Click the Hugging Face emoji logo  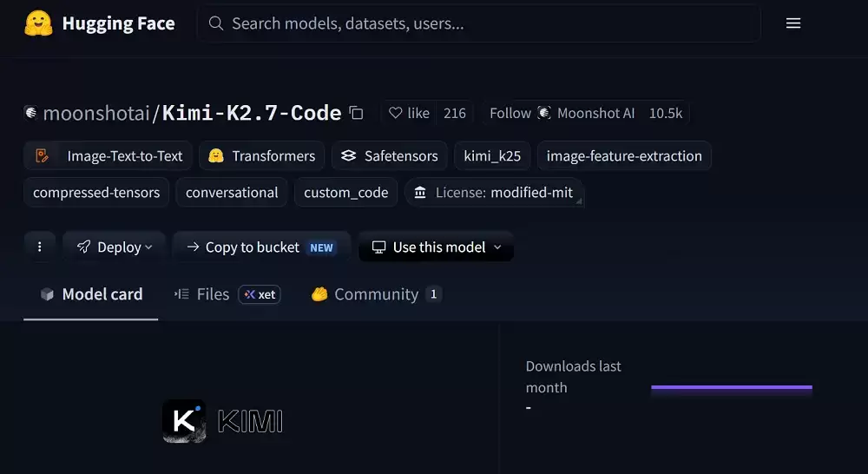(x=39, y=23)
